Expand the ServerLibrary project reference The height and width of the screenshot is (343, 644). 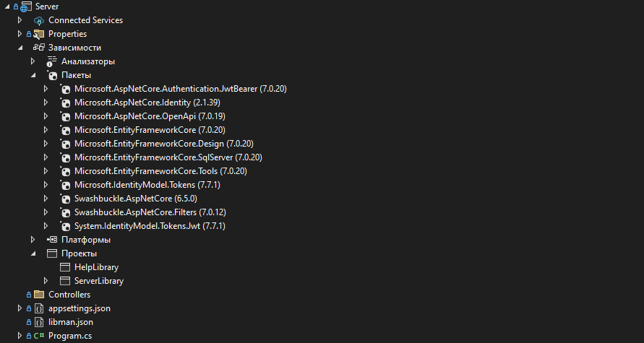(46, 281)
